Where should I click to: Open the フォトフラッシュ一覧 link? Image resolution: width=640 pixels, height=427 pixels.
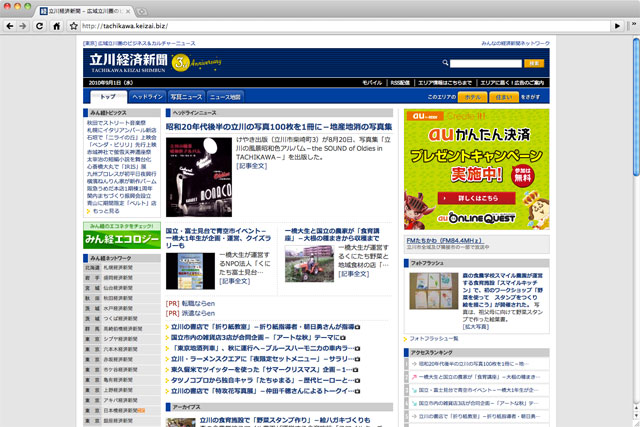click(434, 339)
